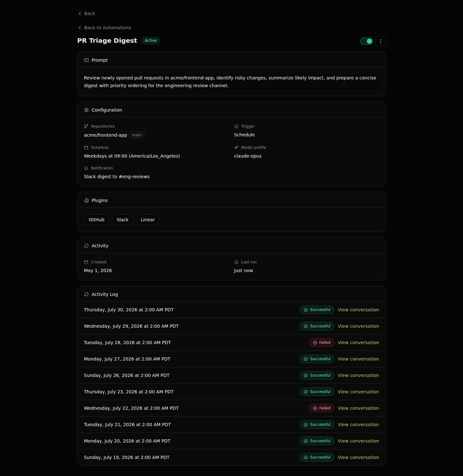Click the Notification bell icon
The image size is (463, 476).
[86, 168]
